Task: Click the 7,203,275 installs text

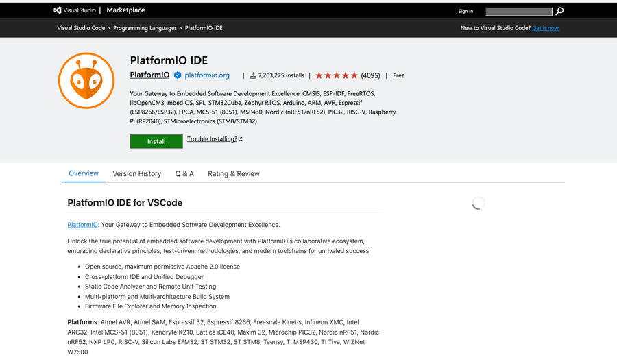Action: tap(281, 75)
